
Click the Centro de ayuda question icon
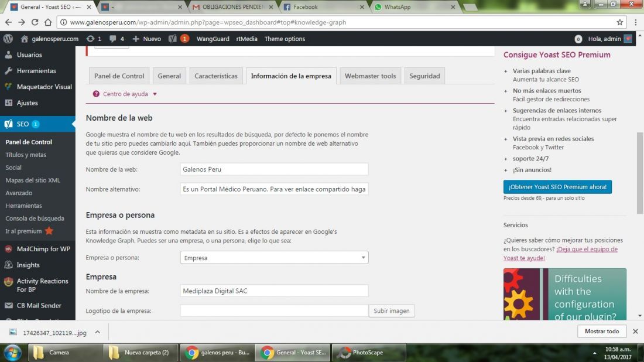point(96,94)
